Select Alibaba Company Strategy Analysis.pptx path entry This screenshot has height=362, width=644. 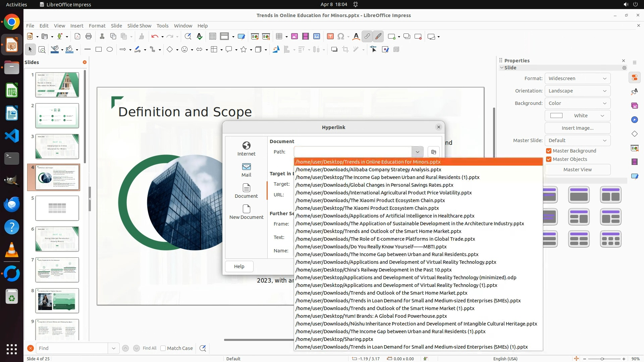368,170
